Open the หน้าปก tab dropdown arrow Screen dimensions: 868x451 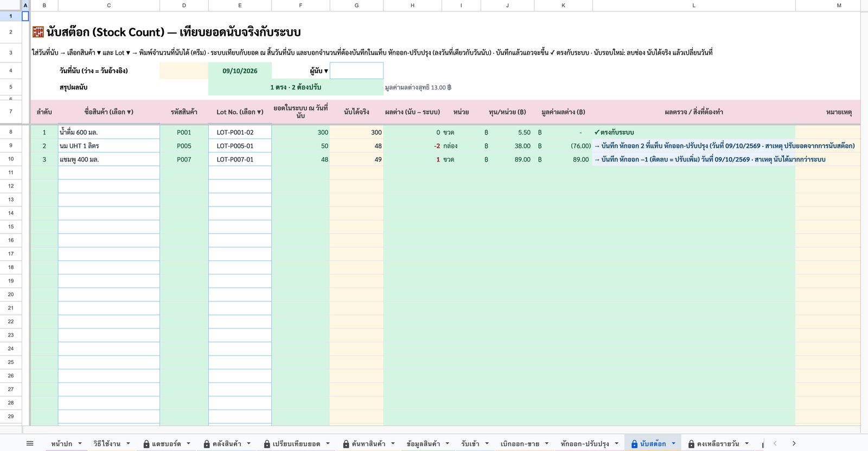coord(80,443)
